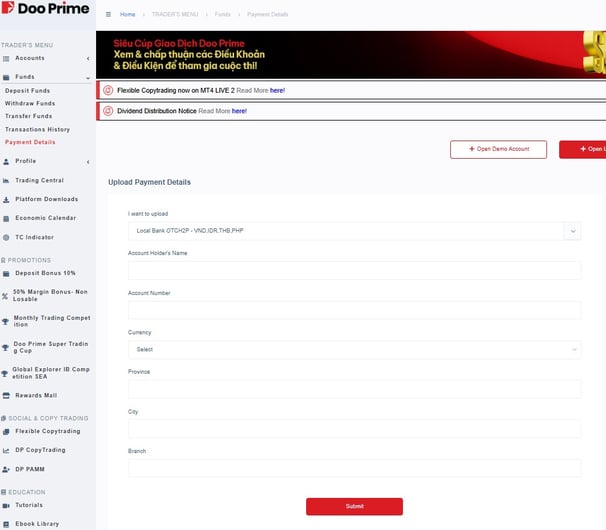Click the Home breadcrumb link
This screenshot has height=530, width=606.
pyautogui.click(x=128, y=14)
